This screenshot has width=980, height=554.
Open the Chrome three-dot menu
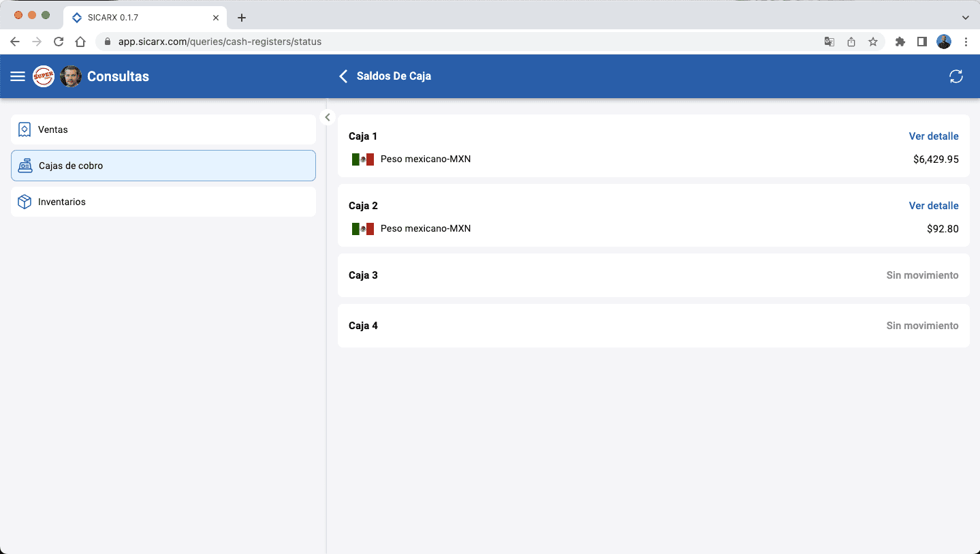966,42
